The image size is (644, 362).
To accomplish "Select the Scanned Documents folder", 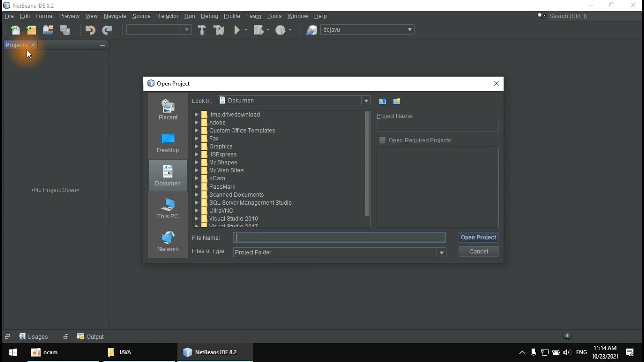I will click(x=236, y=195).
